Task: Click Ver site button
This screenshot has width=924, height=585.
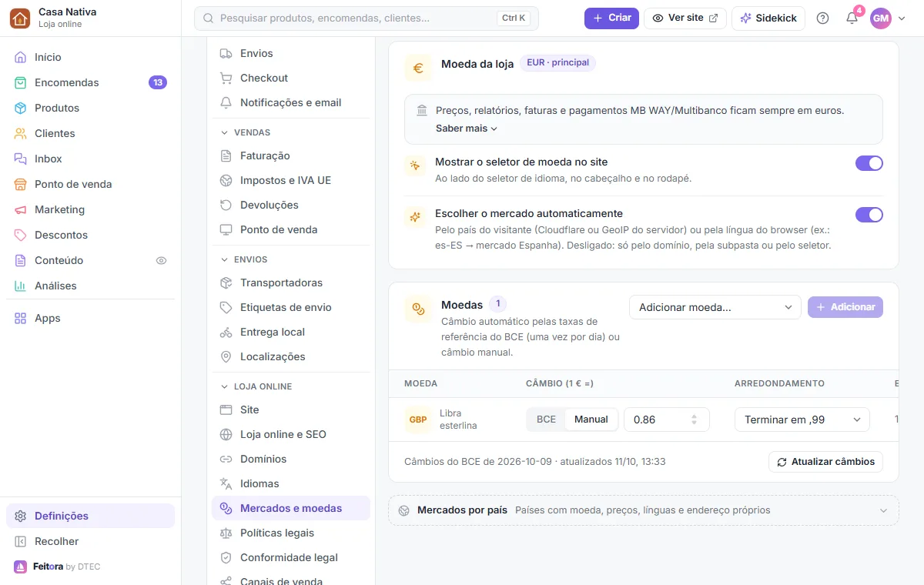Action: pos(685,18)
